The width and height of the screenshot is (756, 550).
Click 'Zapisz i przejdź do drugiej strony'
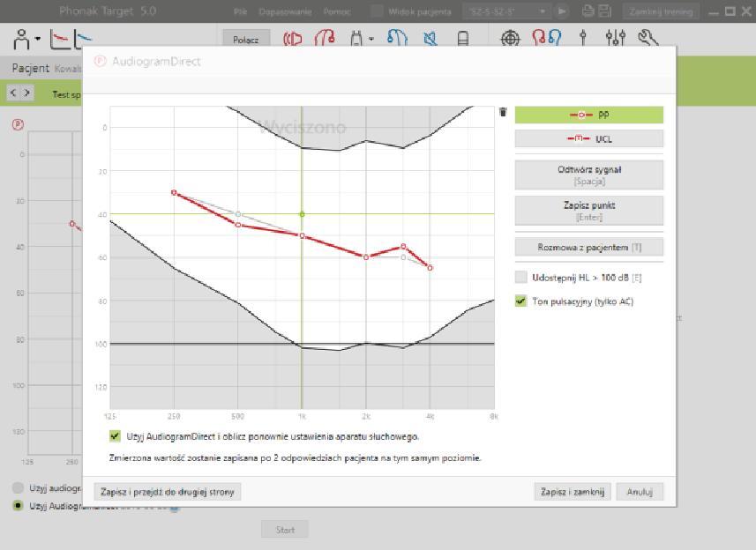[168, 492]
